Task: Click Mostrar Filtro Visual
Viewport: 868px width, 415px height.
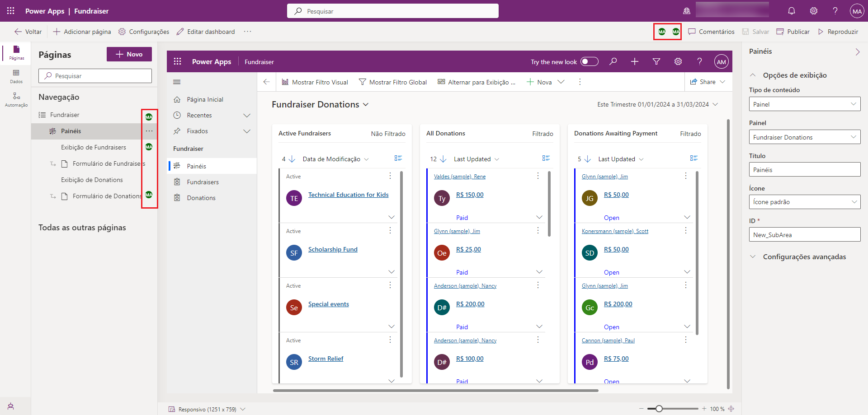Action: (x=315, y=82)
